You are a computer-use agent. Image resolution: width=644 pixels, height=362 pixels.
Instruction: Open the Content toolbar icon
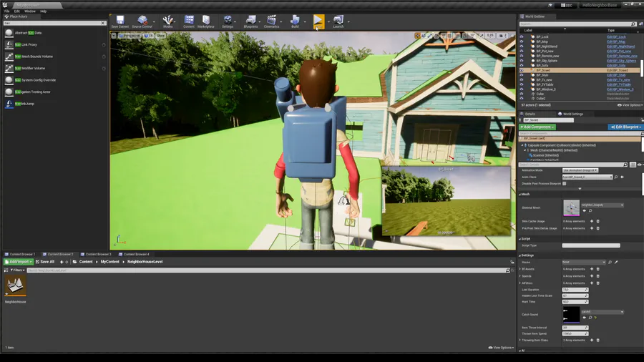pyautogui.click(x=189, y=21)
